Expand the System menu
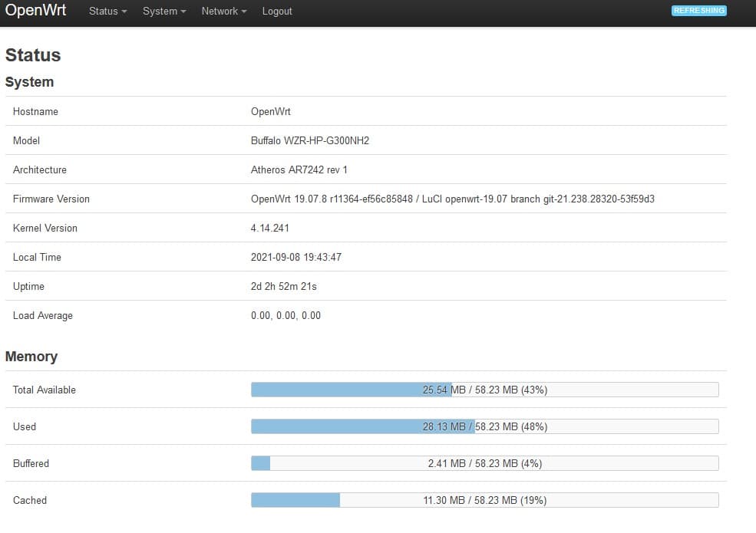Image resolution: width=756 pixels, height=533 pixels. pyautogui.click(x=164, y=11)
